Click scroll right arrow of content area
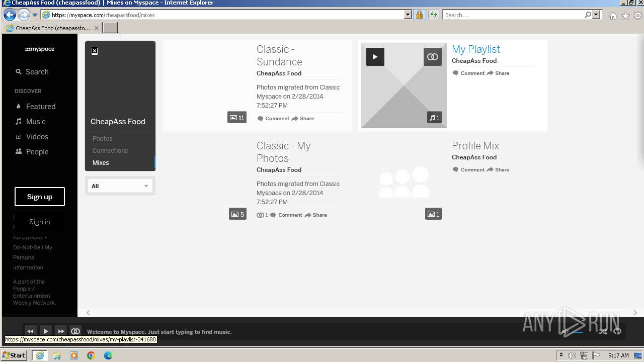 click(635, 313)
